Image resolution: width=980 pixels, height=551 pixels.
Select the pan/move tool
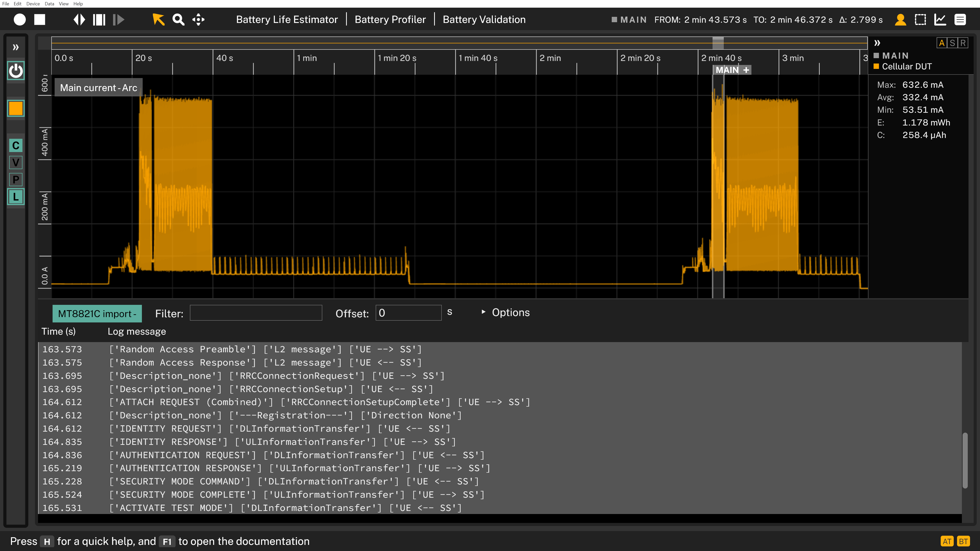[x=198, y=19]
